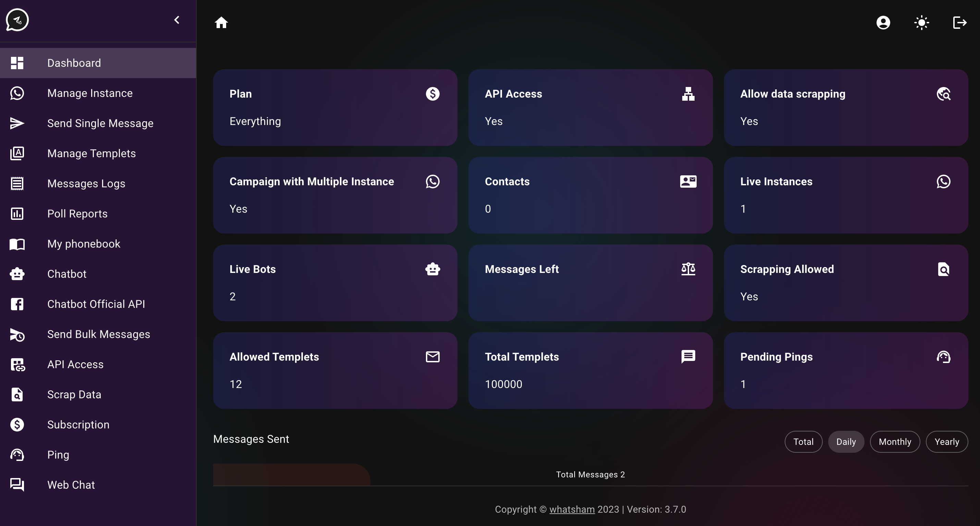Screen dimensions: 980x526
Task: Click the Contacts card
Action: click(590, 195)
